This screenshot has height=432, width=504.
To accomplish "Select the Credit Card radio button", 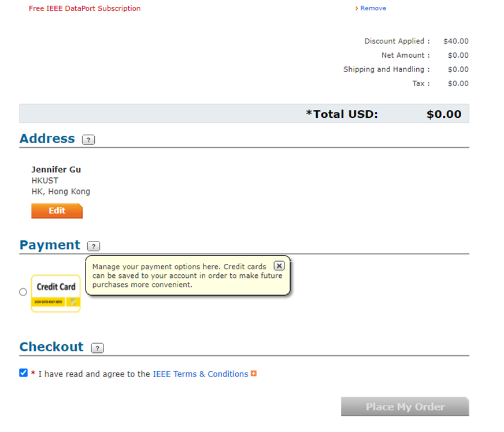I will 23,292.
